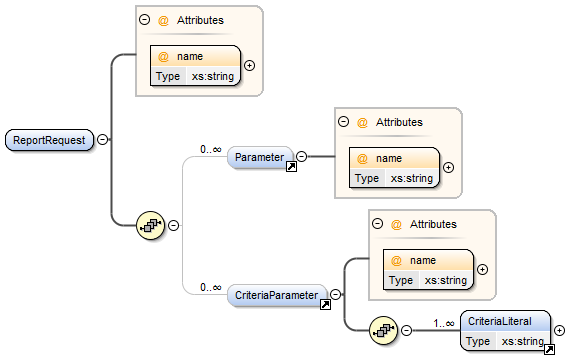
Task: Select the ReportRequest element
Action: 49,140
